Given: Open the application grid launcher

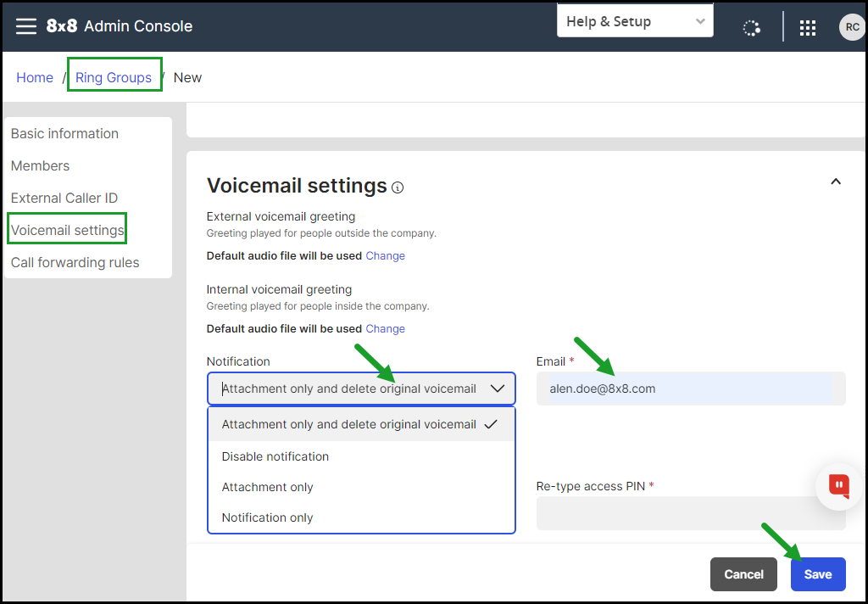Looking at the screenshot, I should (808, 28).
